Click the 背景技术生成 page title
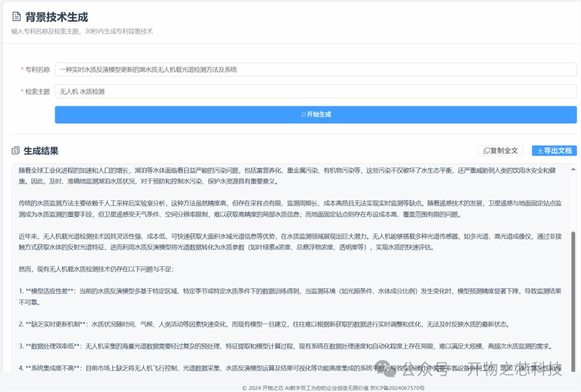 55,17
